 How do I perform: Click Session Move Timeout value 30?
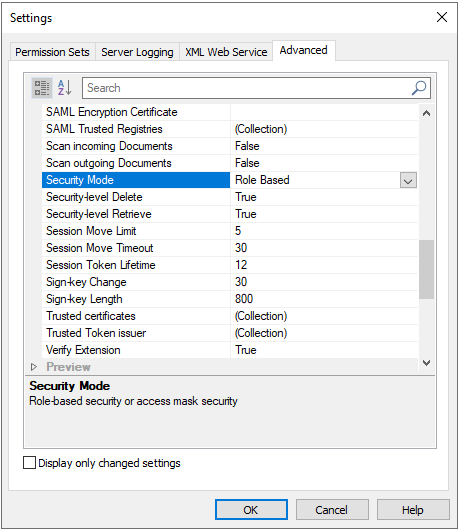(x=241, y=248)
